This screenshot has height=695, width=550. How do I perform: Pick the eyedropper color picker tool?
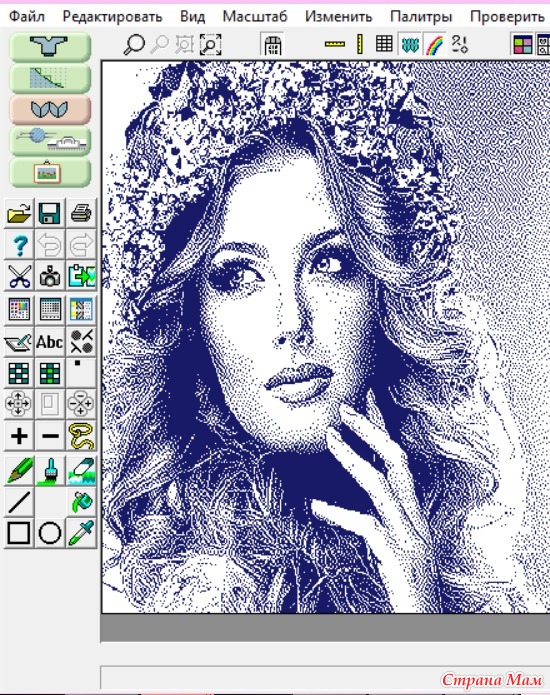82,533
